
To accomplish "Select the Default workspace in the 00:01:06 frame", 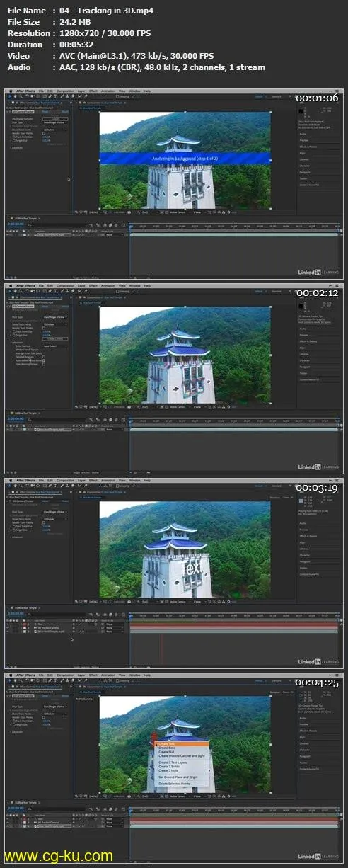I will click(x=259, y=96).
